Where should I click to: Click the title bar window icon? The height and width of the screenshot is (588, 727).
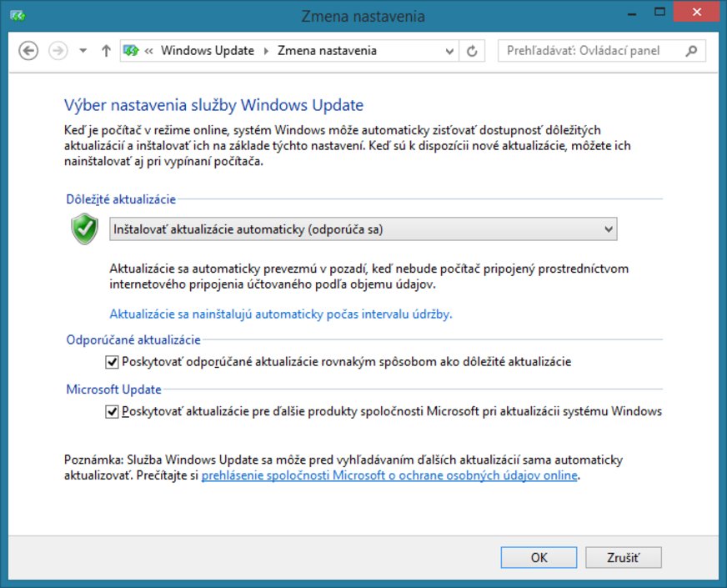pos(18,15)
